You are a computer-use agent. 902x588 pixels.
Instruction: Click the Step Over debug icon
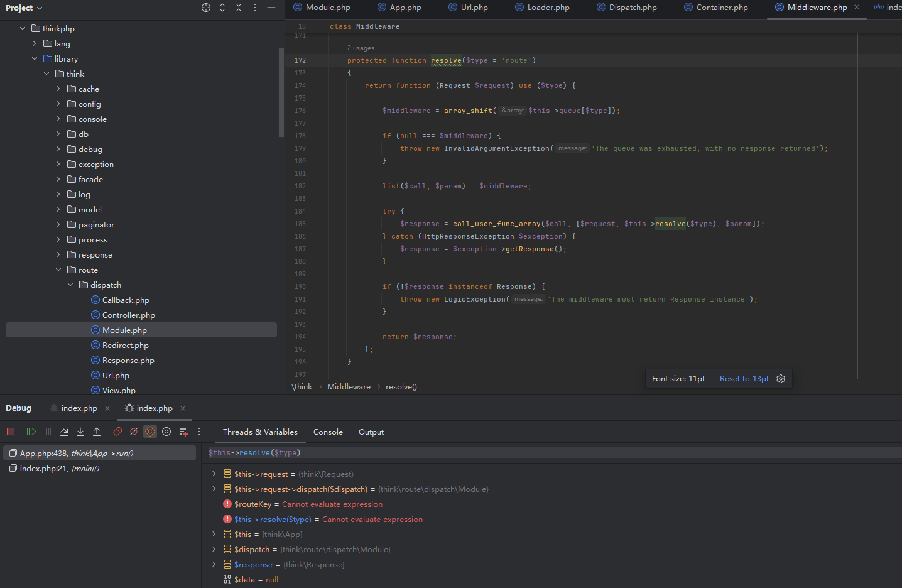[x=64, y=432]
